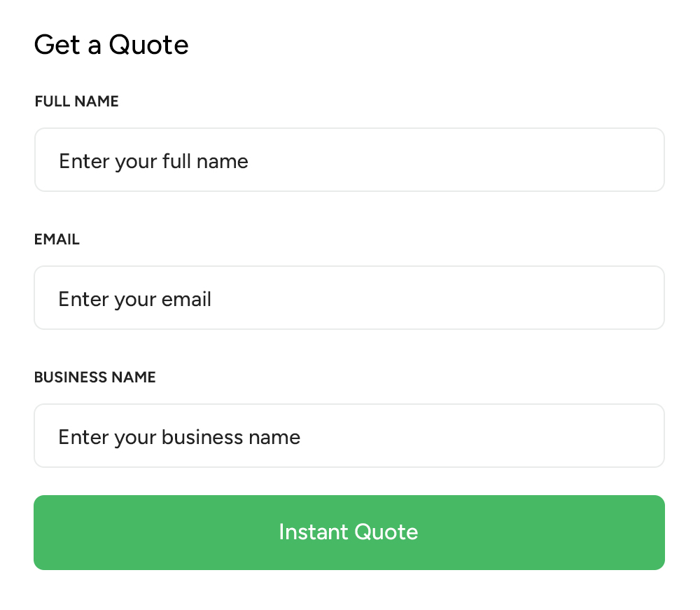
Task: Click the Full Name input field
Action: coord(349,160)
